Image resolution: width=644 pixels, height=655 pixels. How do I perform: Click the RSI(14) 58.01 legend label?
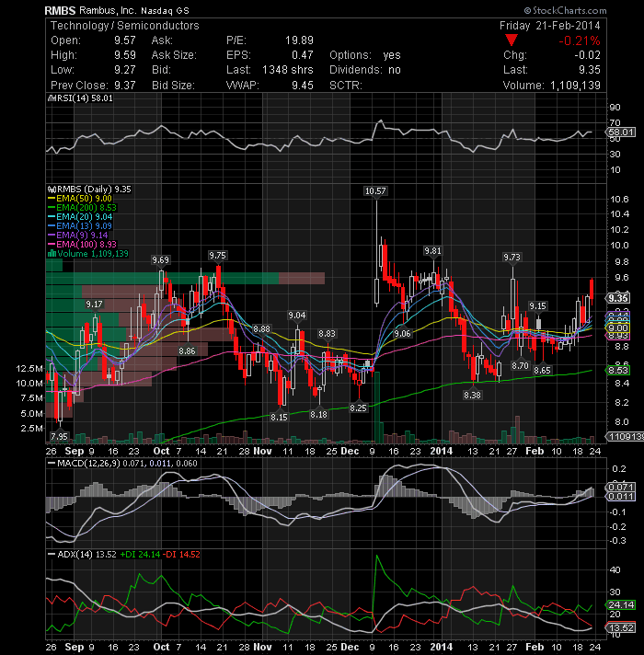pyautogui.click(x=81, y=98)
